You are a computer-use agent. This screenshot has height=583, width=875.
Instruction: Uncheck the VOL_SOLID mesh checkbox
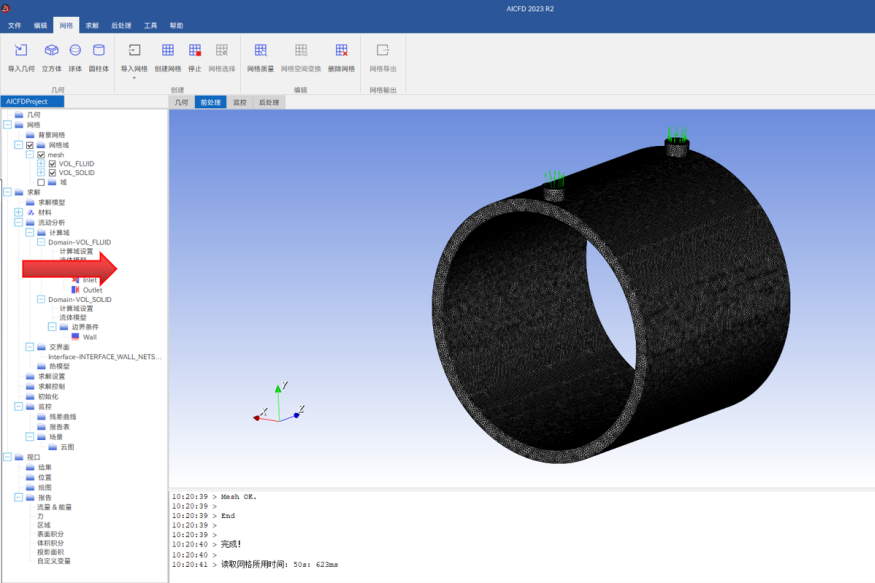click(x=52, y=172)
